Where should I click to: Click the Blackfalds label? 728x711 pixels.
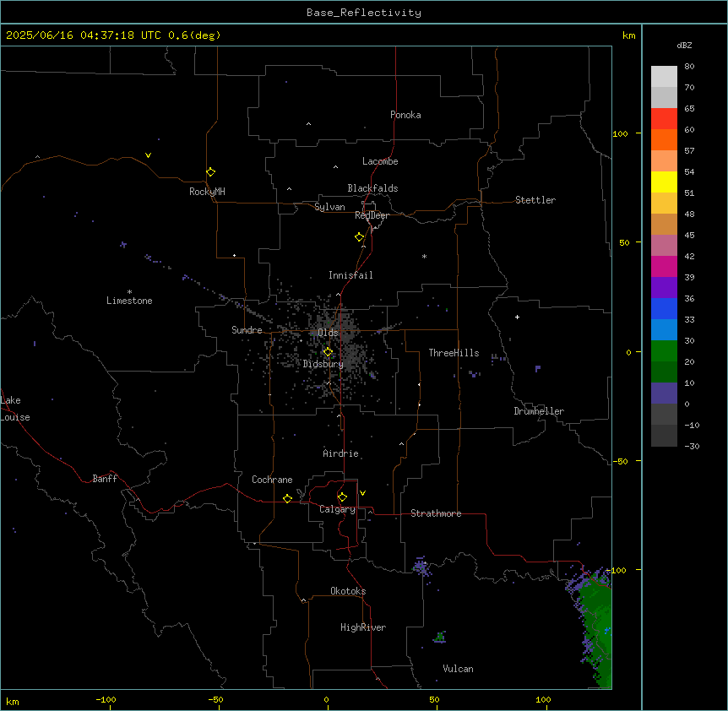372,188
